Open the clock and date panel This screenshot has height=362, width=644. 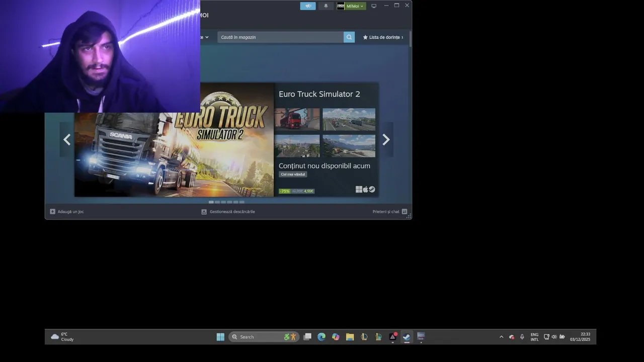(x=580, y=337)
